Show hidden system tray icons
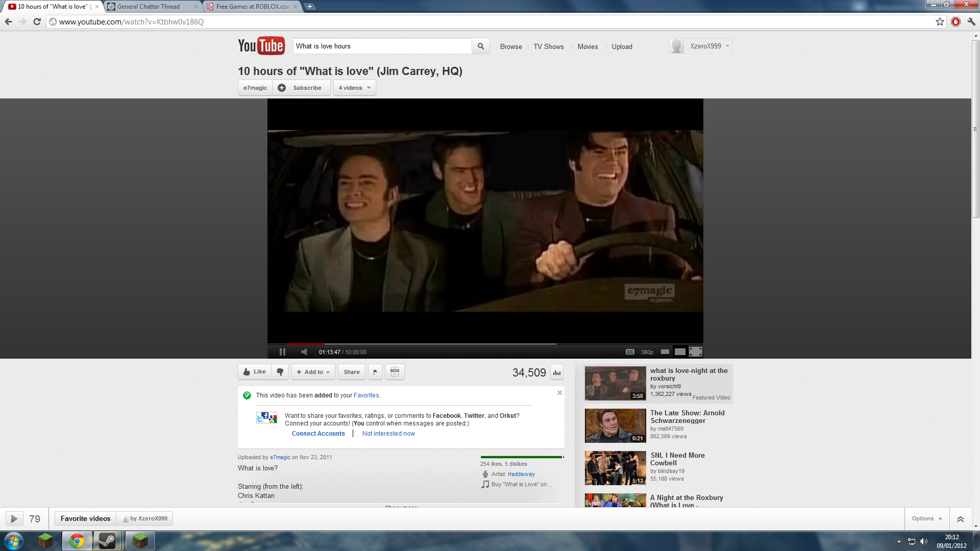 click(899, 541)
